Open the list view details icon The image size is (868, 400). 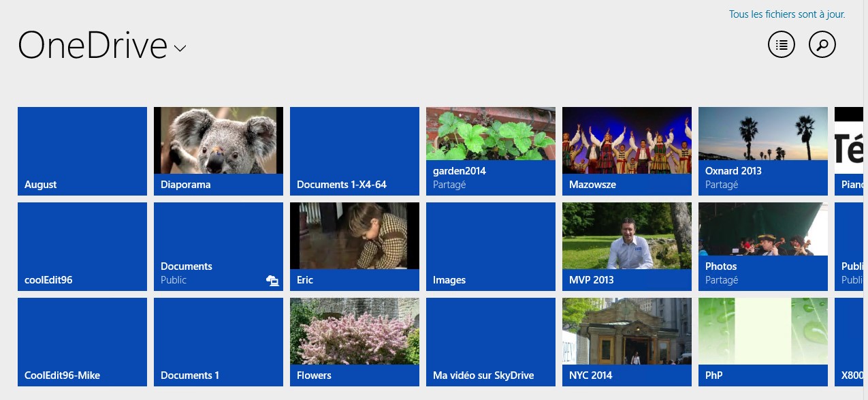coord(782,45)
